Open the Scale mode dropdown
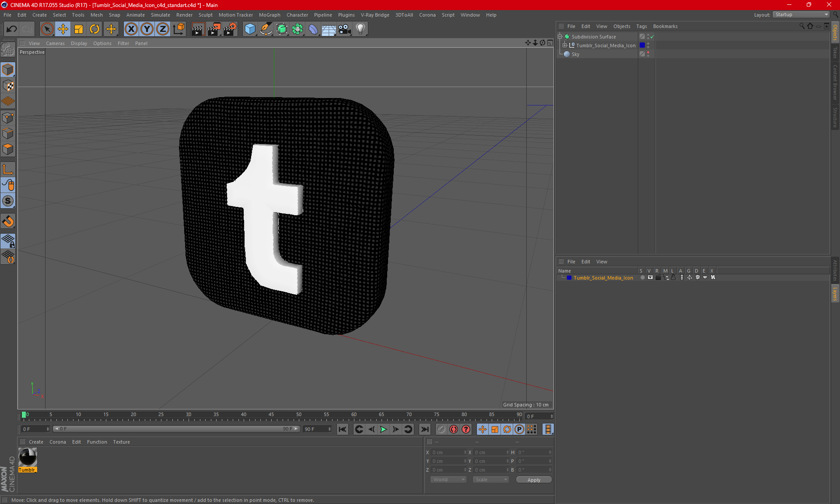The image size is (840, 504). click(x=491, y=479)
